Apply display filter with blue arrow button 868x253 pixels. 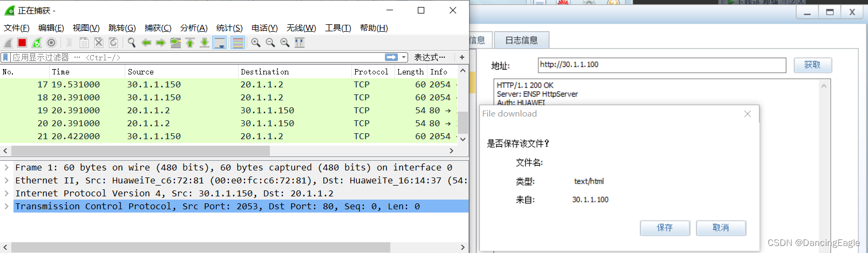(x=391, y=57)
